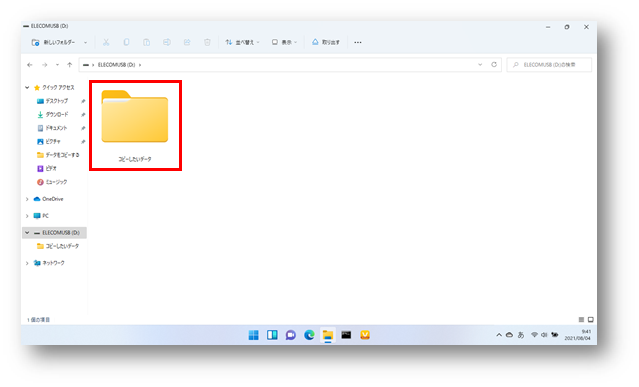This screenshot has height=387, width=639.
Task: Open Documents (ドキュメント) in the sidebar
Action: (x=52, y=128)
